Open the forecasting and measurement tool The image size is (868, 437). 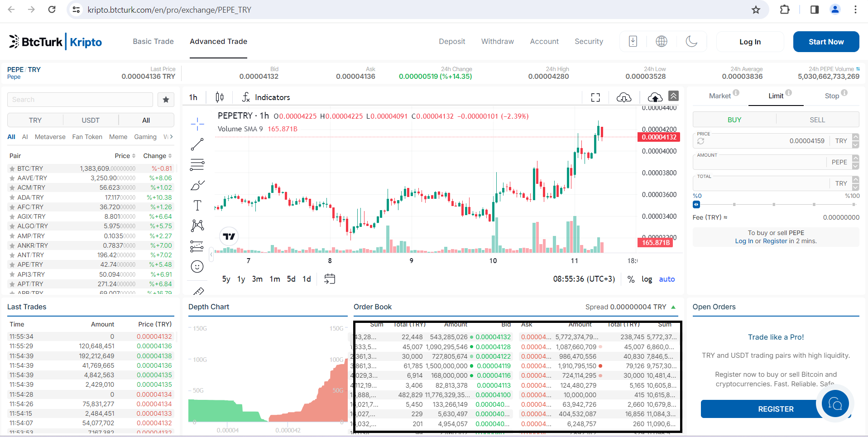pyautogui.click(x=197, y=246)
